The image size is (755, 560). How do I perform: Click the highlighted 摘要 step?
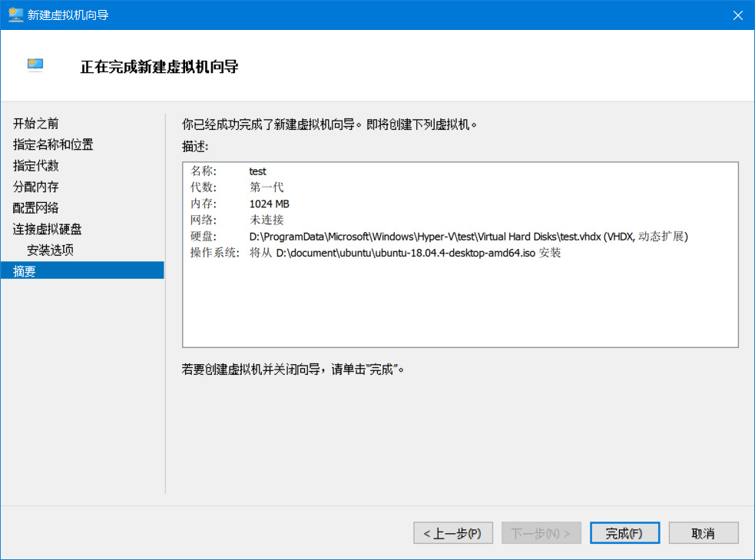25,270
